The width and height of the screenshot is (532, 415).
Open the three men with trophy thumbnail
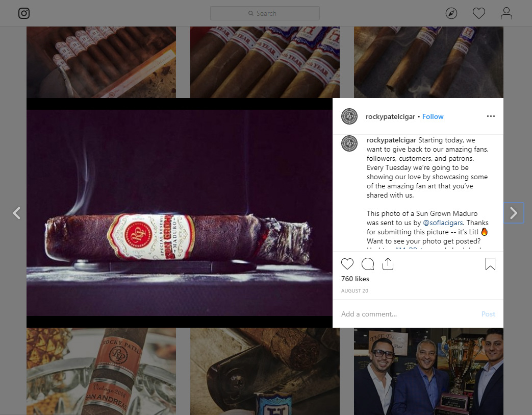click(428, 371)
